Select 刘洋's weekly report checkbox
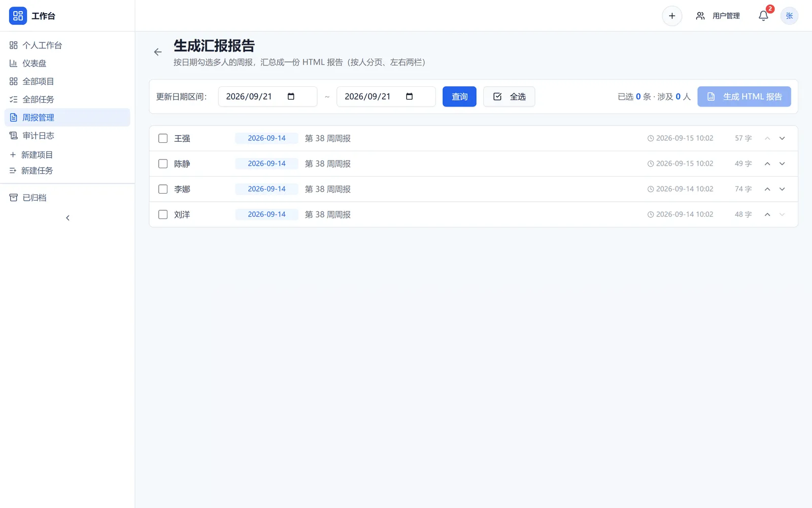The image size is (812, 508). coord(163,214)
